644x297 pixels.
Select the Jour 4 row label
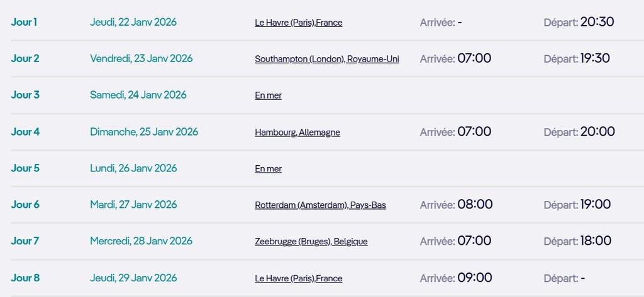click(x=25, y=132)
